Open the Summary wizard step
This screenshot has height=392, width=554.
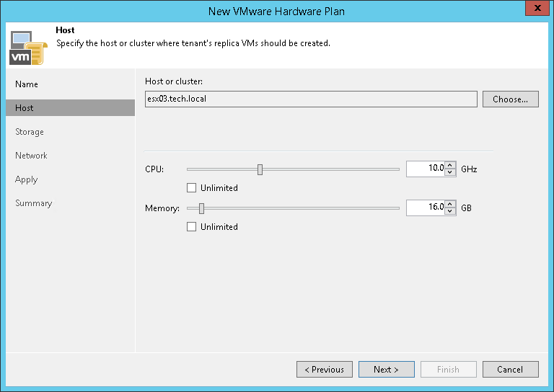coord(34,203)
